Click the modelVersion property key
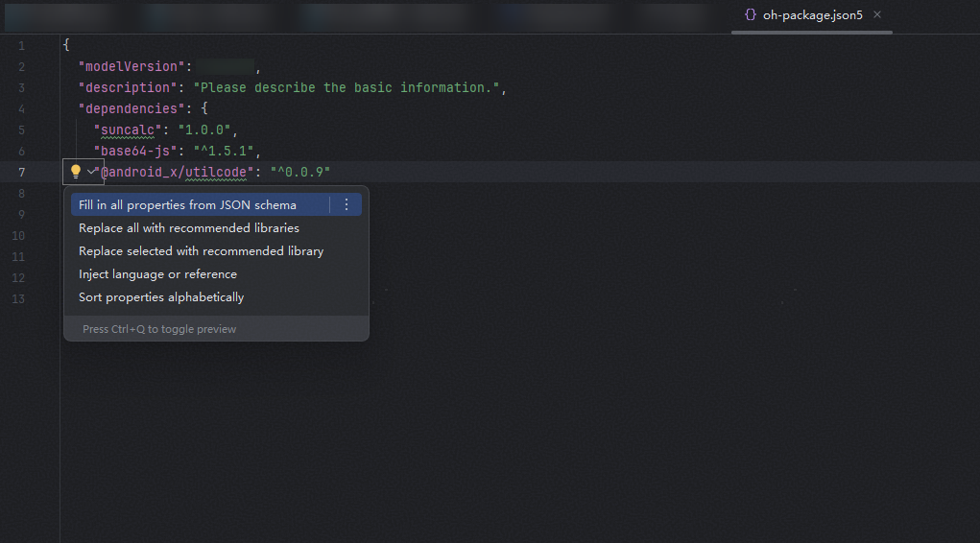Viewport: 980px width, 543px height. coord(131,67)
